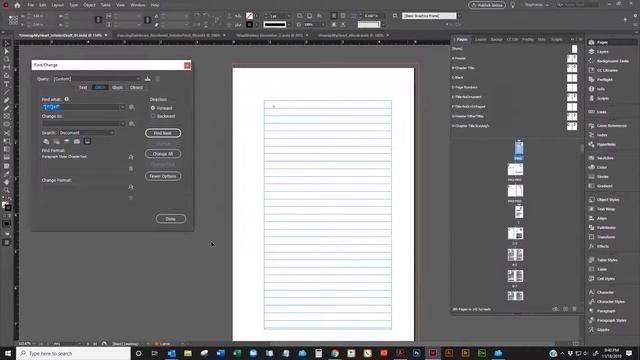Toggle include master pages search option
This screenshot has height=360, width=640.
(x=77, y=142)
